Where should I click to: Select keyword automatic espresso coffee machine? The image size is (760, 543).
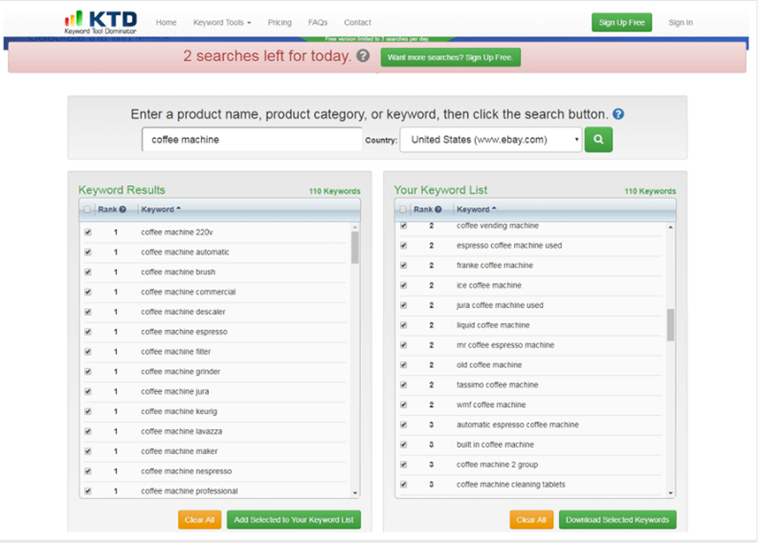(518, 424)
